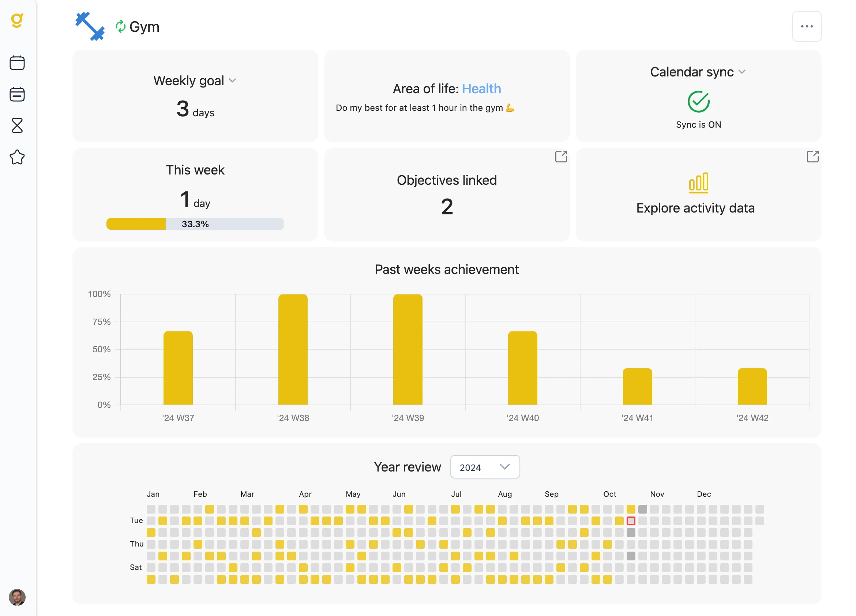Select the star icon in the sidebar
The image size is (856, 616).
pos(17,157)
